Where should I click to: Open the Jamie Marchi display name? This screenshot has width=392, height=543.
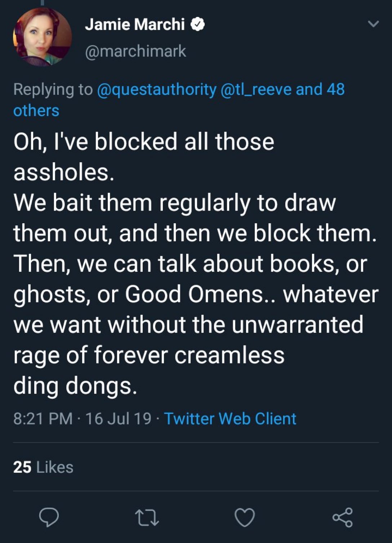135,25
